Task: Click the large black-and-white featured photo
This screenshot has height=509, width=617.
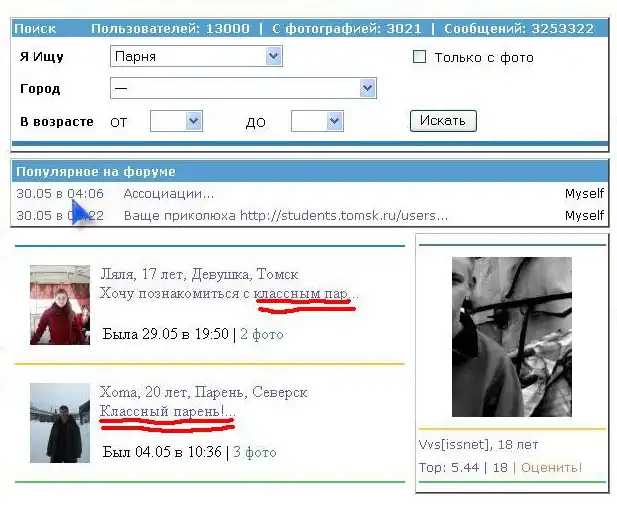Action: (511, 336)
